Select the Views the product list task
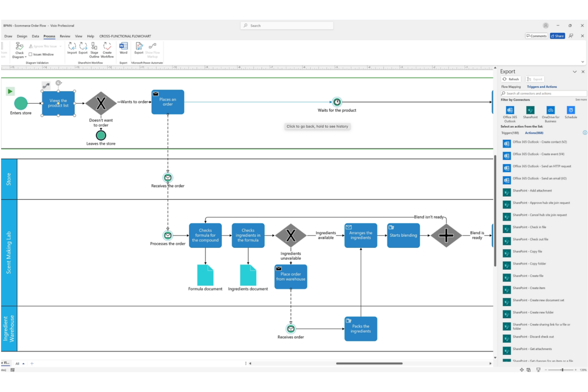Screen dimensions: 588x392 click(x=58, y=103)
